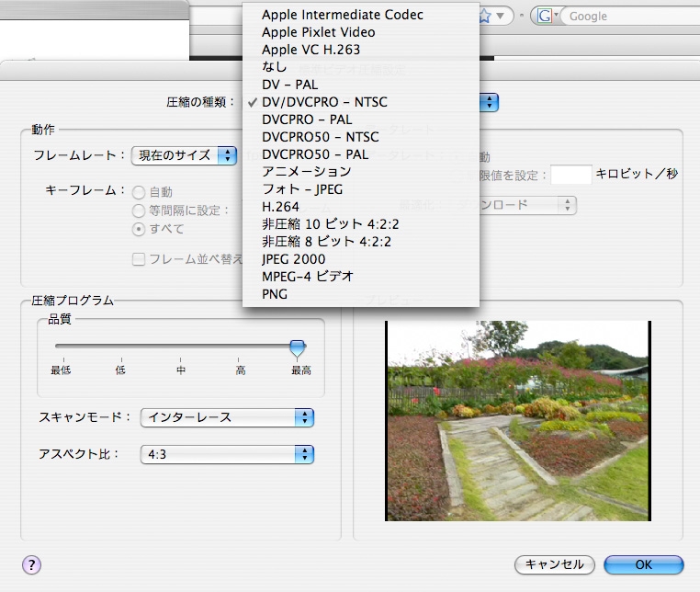
Task: Select Apple Intermediate Codec menu item
Action: tap(342, 15)
